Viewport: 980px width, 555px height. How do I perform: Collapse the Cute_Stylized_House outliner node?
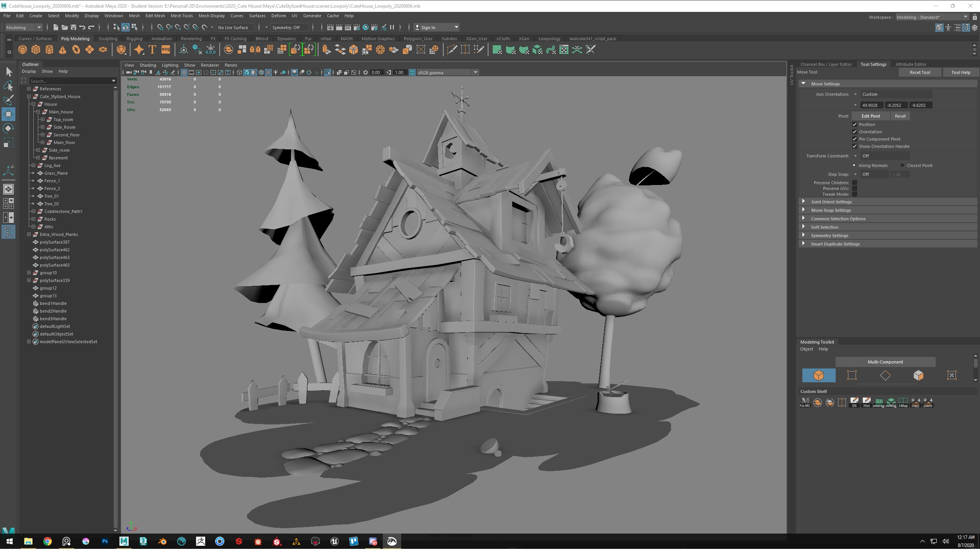click(29, 97)
